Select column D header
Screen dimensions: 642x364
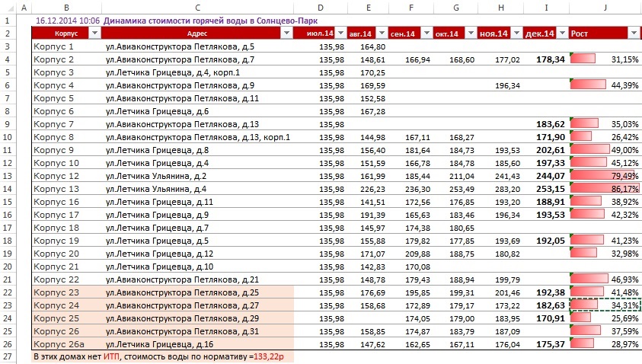pyautogui.click(x=321, y=8)
